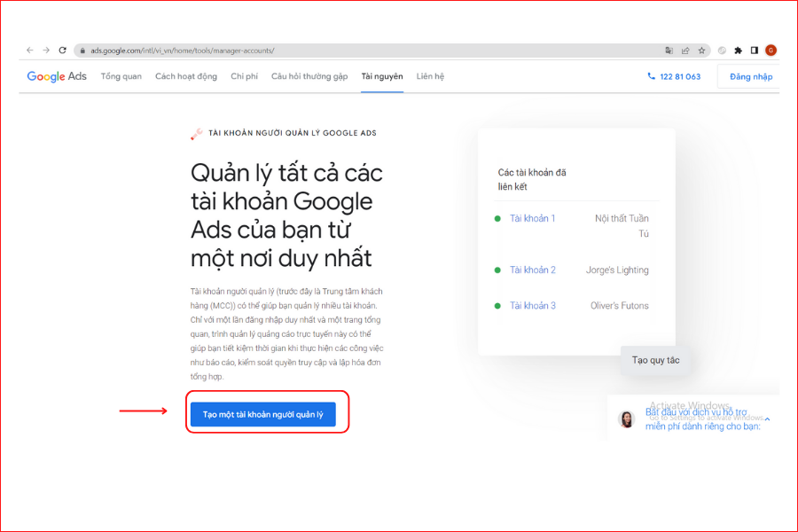Bookmark the page with the star icon

tap(702, 51)
